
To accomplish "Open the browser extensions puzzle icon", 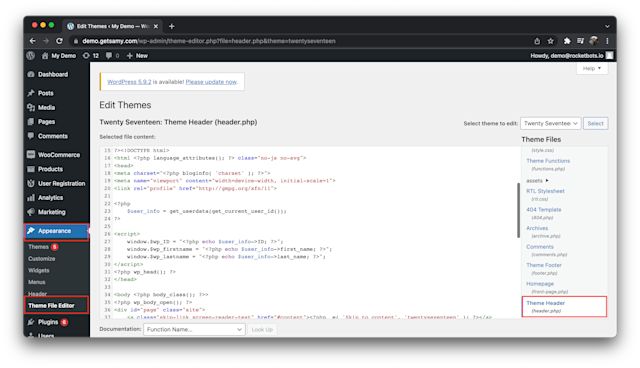I will tap(567, 41).
